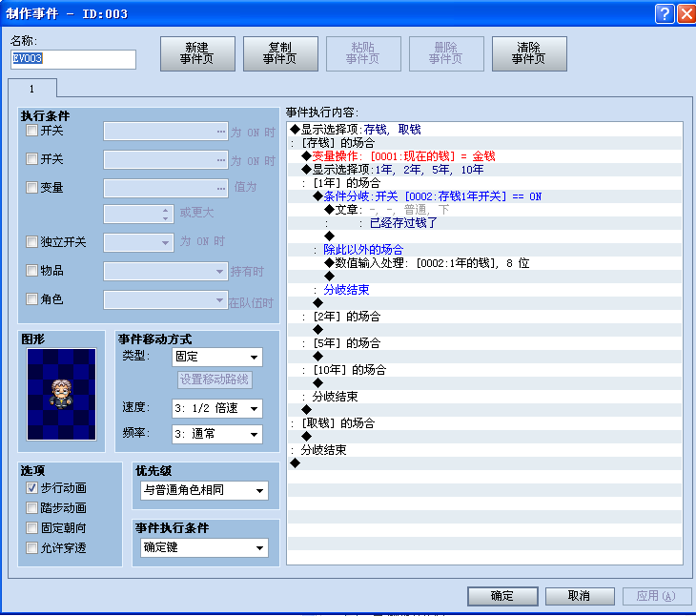The height and width of the screenshot is (616, 696).
Task: Select the 已经存过钱了 text line
Action: tap(484, 223)
